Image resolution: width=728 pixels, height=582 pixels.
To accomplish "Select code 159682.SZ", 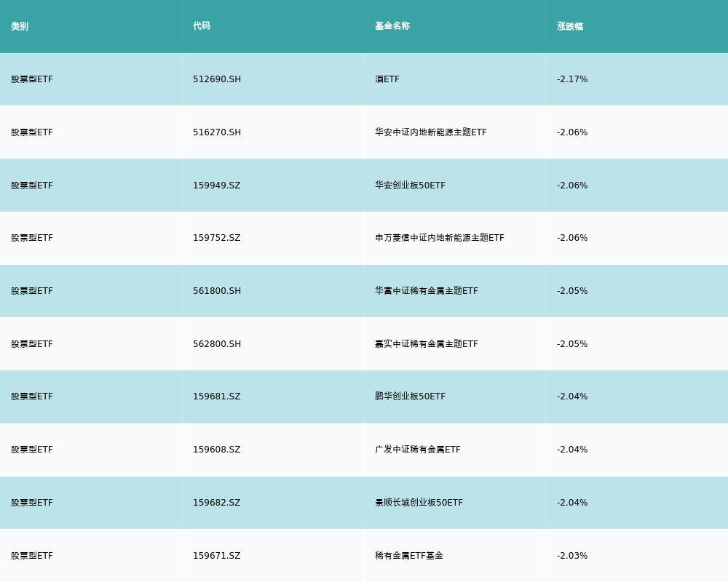I will [x=217, y=503].
